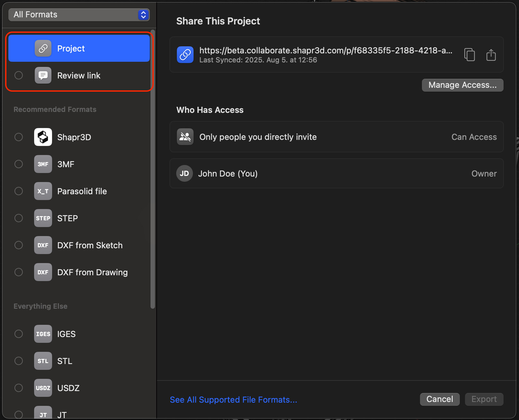Select the STL radio button
519x420 pixels.
[19, 361]
